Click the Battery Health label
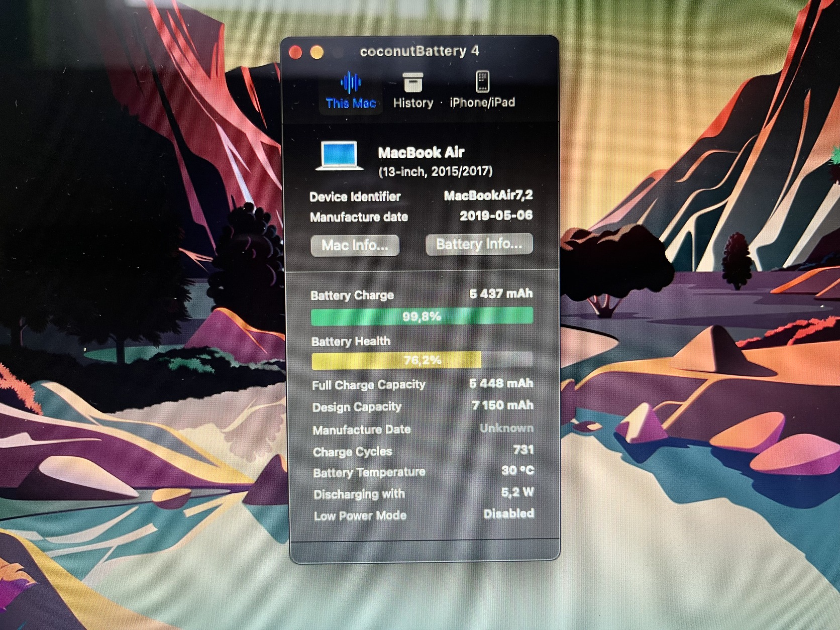The width and height of the screenshot is (840, 630). [x=351, y=342]
